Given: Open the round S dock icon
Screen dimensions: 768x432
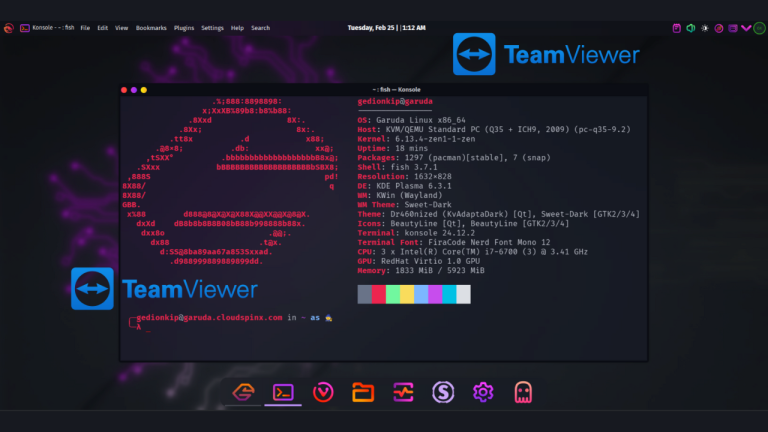Looking at the screenshot, I should [x=443, y=392].
